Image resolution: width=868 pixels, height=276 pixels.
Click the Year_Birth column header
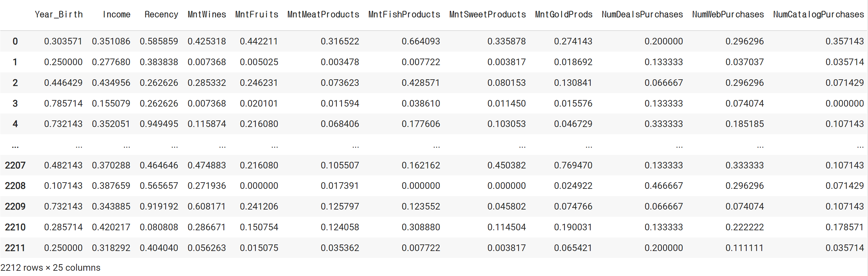pyautogui.click(x=59, y=14)
